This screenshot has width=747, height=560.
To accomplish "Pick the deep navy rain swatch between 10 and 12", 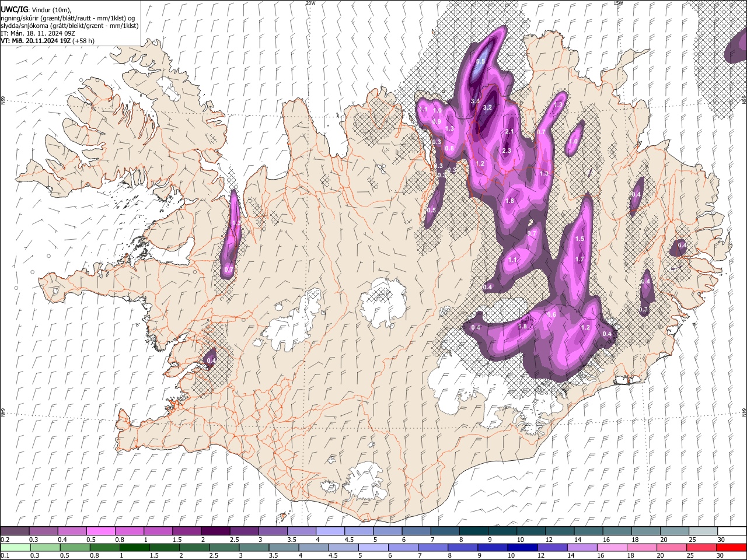I will (522, 547).
